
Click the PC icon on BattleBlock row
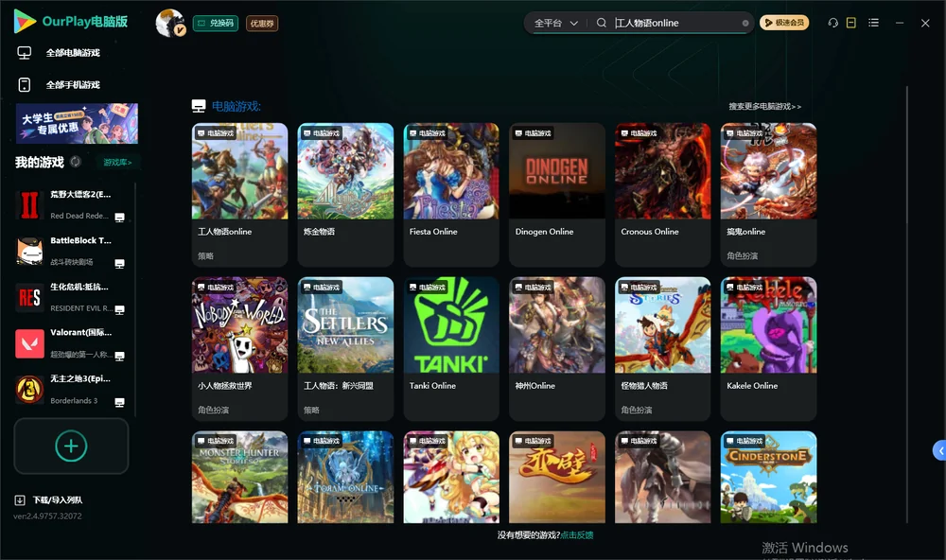point(119,264)
